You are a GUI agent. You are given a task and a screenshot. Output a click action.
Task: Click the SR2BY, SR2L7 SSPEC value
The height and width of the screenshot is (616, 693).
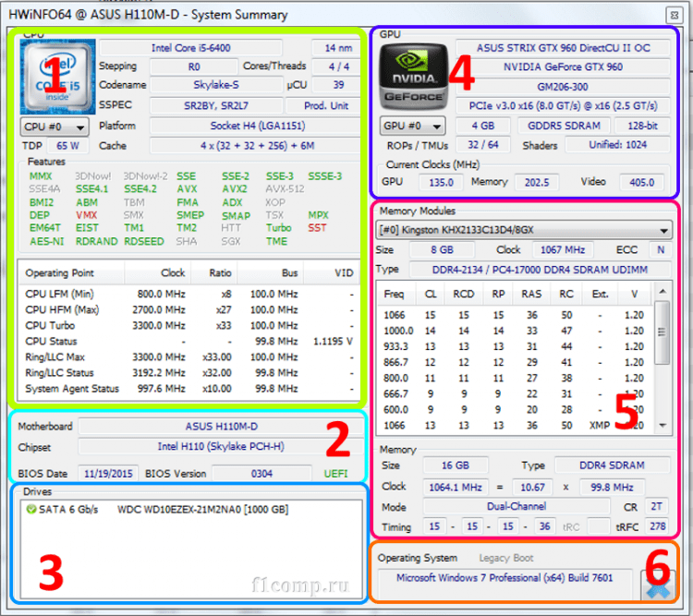(216, 106)
